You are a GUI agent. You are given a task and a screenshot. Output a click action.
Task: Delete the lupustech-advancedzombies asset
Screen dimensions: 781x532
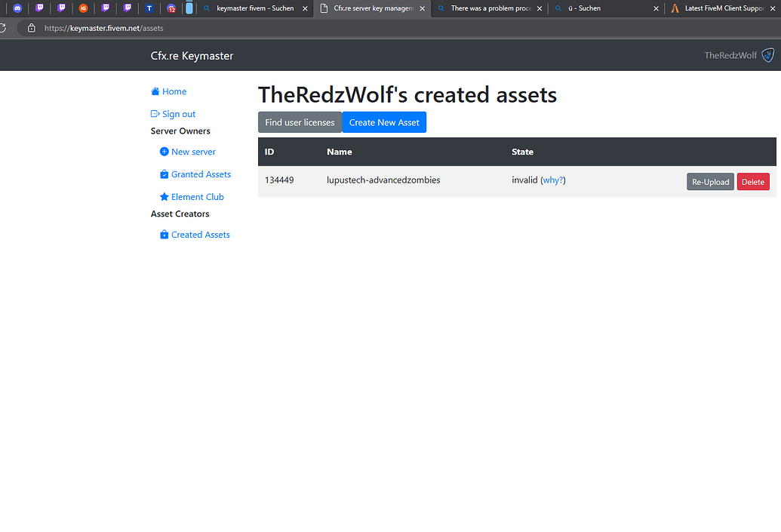click(753, 182)
